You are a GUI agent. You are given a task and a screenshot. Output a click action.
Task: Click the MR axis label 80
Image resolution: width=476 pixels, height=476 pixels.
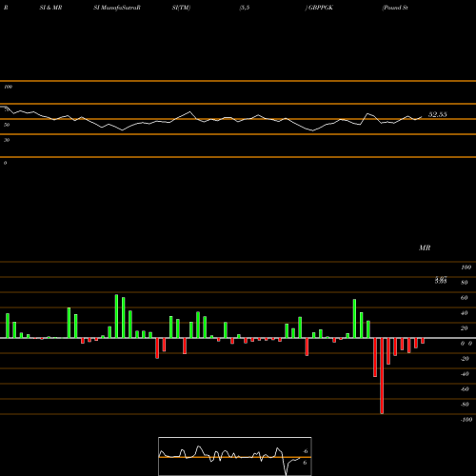tap(465, 283)
